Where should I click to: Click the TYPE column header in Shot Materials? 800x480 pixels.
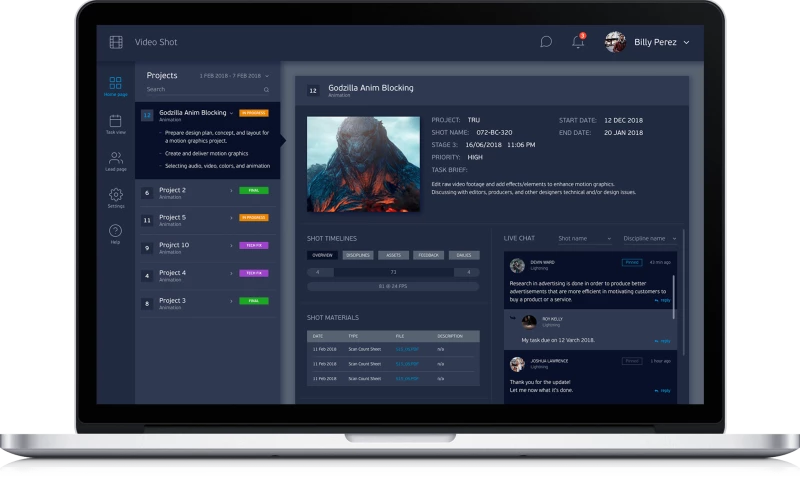[353, 337]
